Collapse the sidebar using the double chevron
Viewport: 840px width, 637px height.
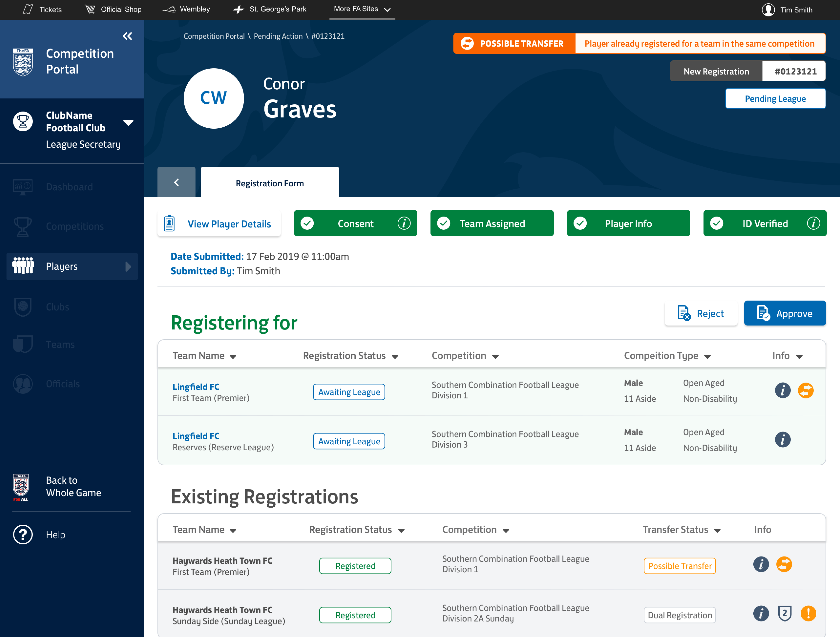127,36
